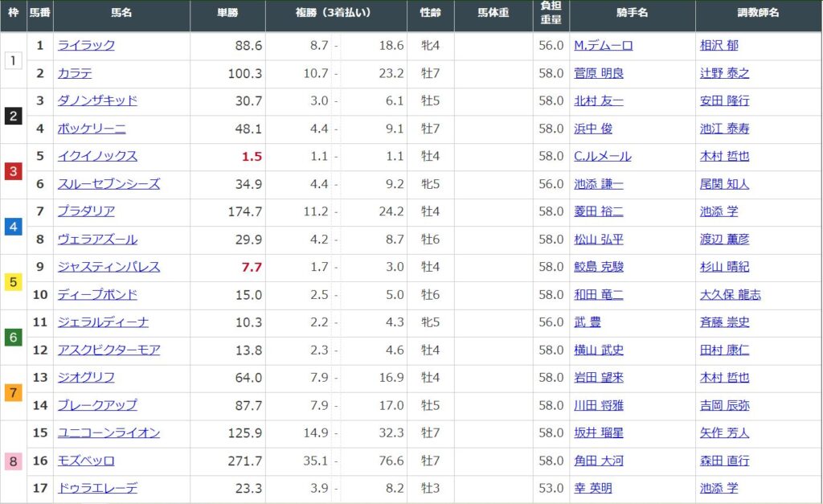Screen dimensions: 823x504
Task: Open horse ジャスティンパレス page
Action: tap(109, 267)
